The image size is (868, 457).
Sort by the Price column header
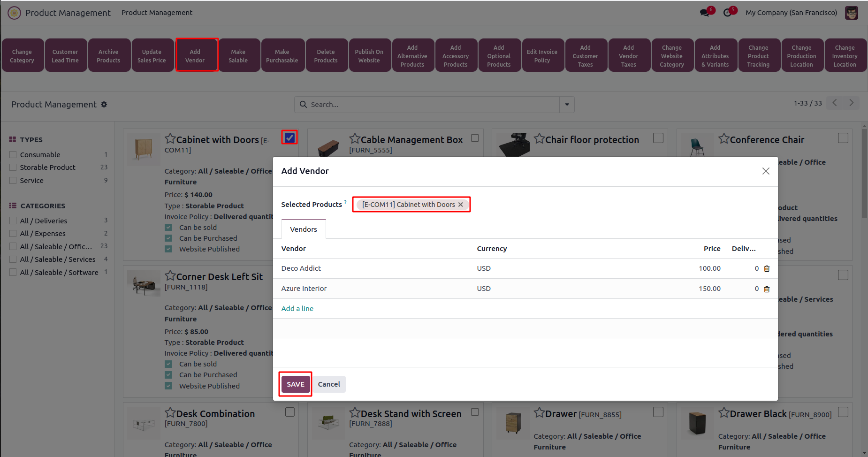pyautogui.click(x=712, y=249)
